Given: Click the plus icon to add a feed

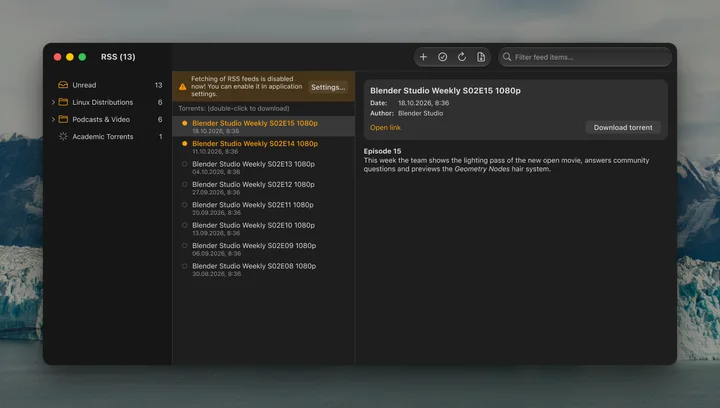Looking at the screenshot, I should [423, 57].
